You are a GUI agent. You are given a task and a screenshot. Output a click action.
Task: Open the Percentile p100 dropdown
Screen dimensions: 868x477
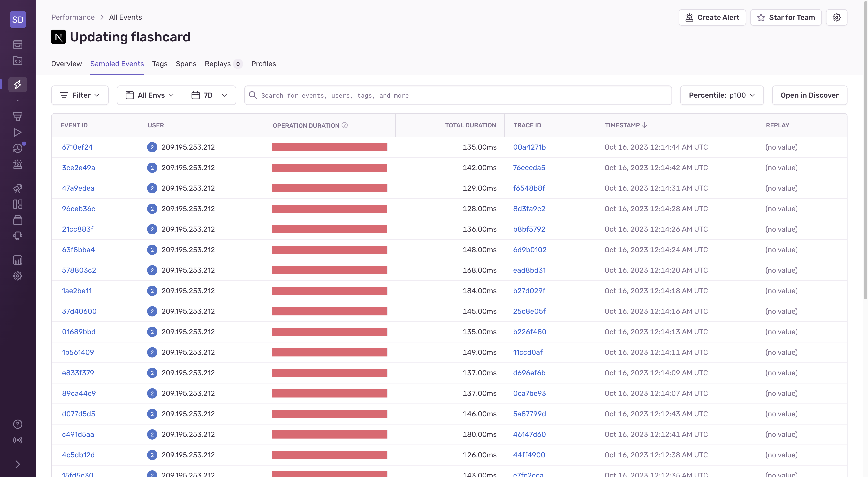tap(722, 95)
